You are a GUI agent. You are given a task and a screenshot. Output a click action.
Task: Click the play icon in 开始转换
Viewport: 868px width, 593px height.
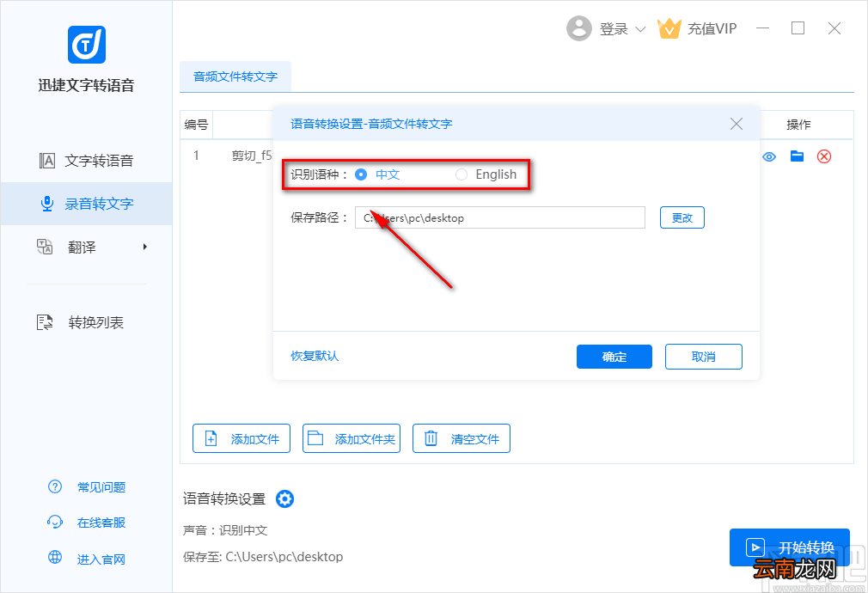pos(755,547)
